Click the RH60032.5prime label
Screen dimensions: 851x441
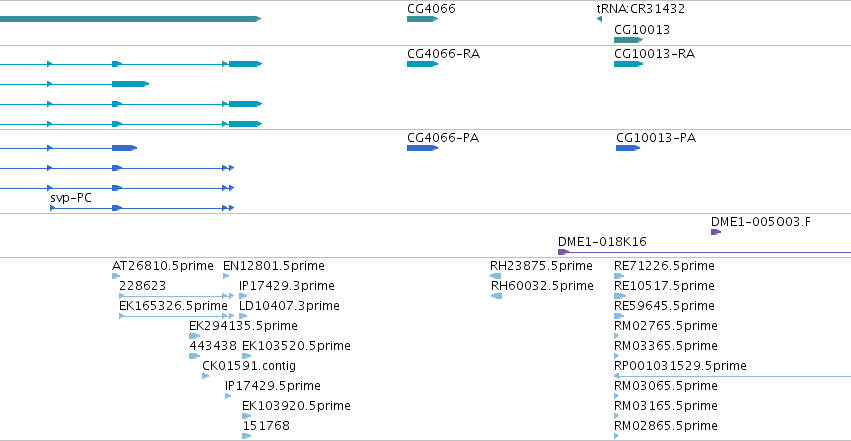(x=542, y=286)
